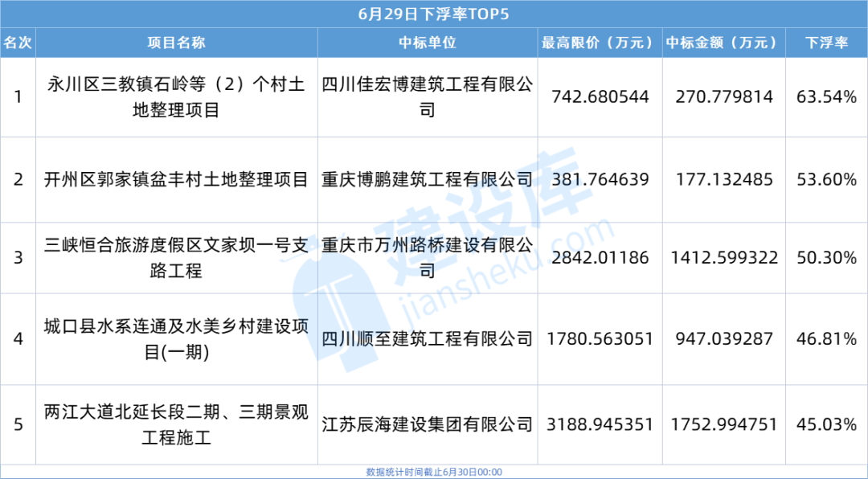Click the amount 177.132485 in row 2
Screen dimensions: 868x479
720,180
